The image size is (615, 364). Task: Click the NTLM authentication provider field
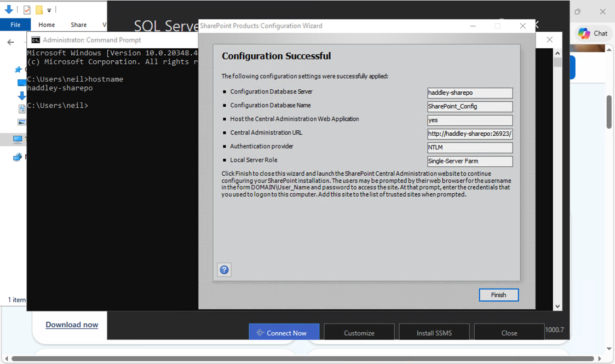[470, 148]
